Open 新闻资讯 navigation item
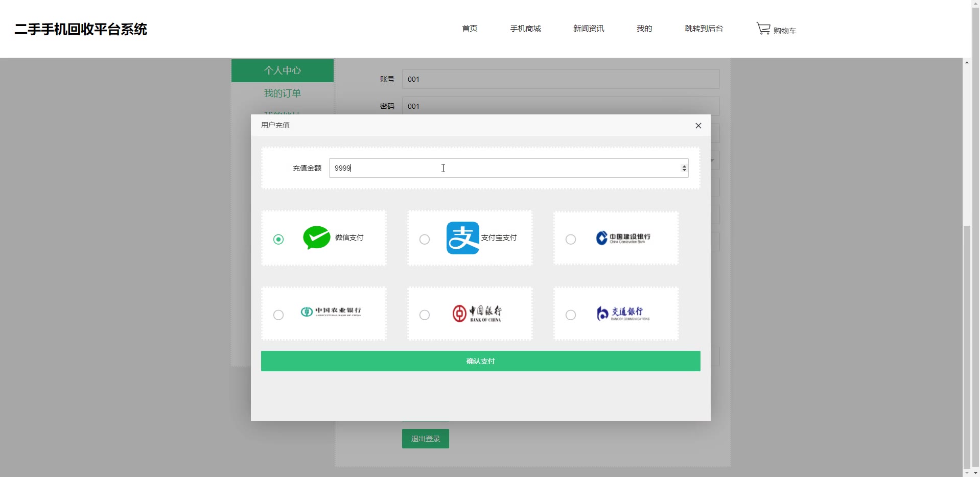Screen dimensions: 980x477 [589, 29]
